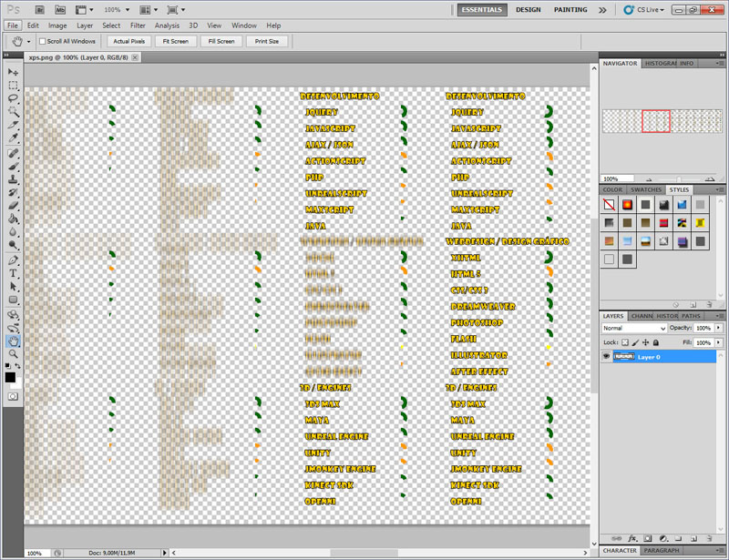Toggle lock transparent pixels for layer
The height and width of the screenshot is (560, 729).
tap(624, 342)
